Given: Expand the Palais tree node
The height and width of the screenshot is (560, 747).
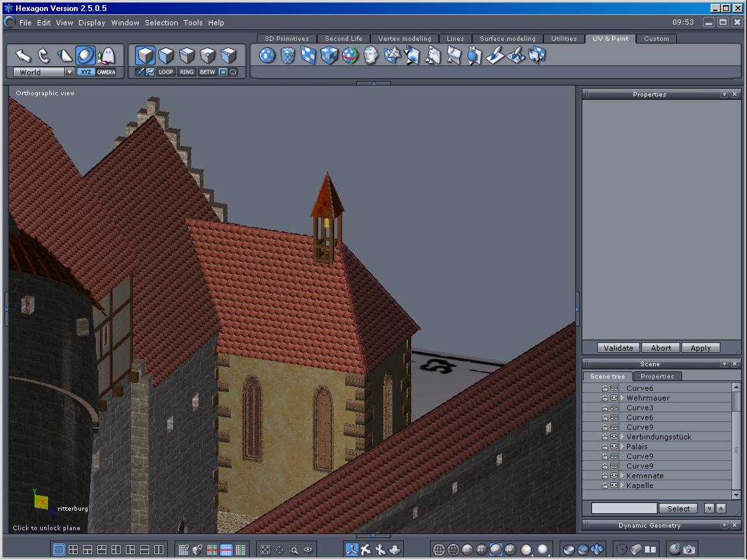Looking at the screenshot, I should [622, 447].
